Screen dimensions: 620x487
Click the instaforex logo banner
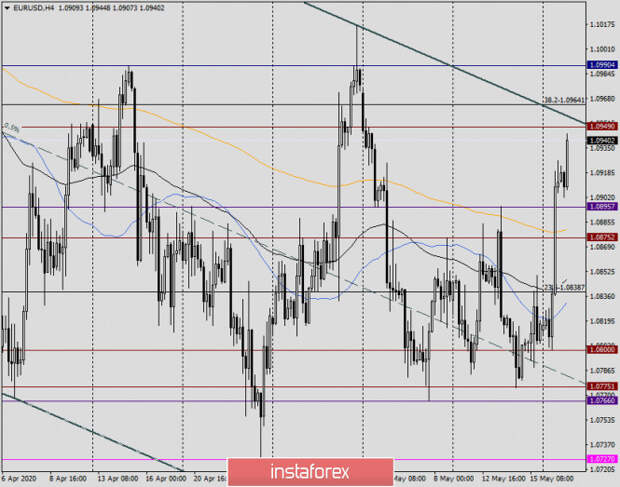310,472
